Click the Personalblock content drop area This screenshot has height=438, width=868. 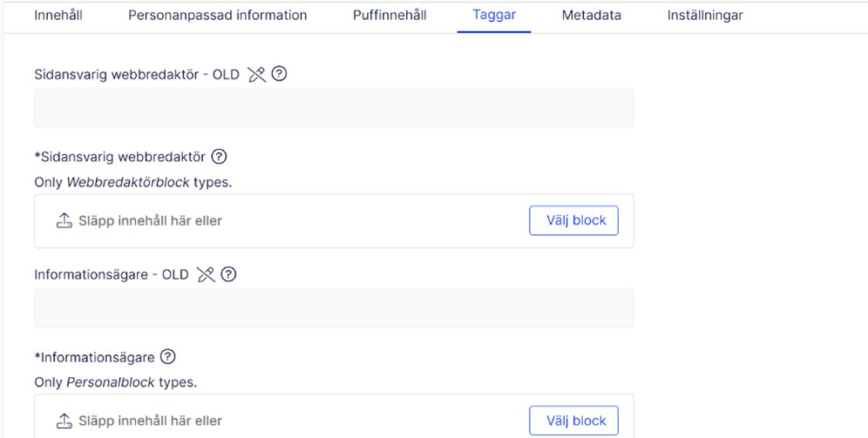coord(334,416)
